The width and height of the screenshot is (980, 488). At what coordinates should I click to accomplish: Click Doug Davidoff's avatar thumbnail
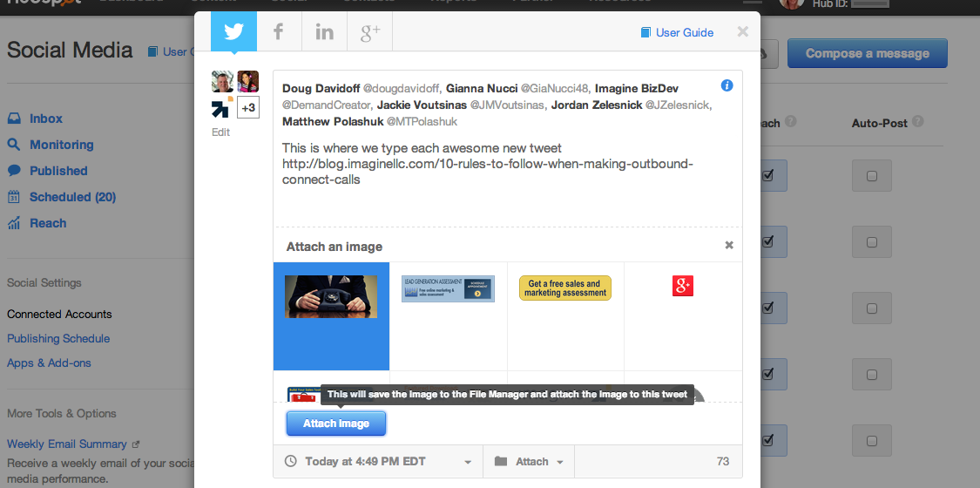222,81
